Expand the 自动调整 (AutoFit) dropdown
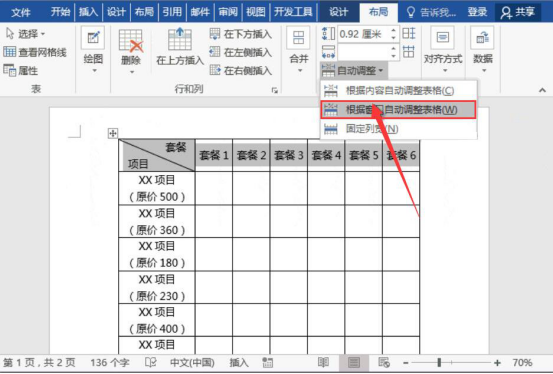Screen dimensions: 553x374 [x=353, y=71]
